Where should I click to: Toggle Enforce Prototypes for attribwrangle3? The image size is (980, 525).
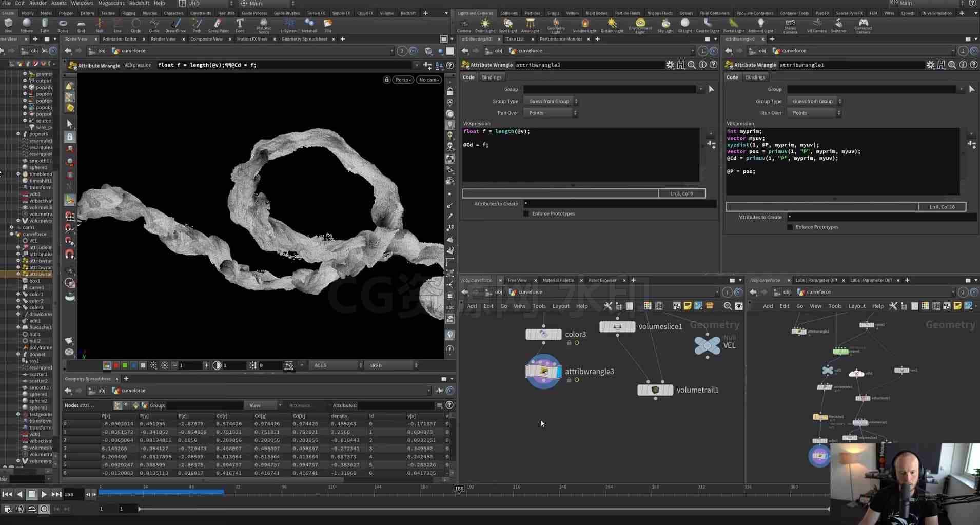526,213
